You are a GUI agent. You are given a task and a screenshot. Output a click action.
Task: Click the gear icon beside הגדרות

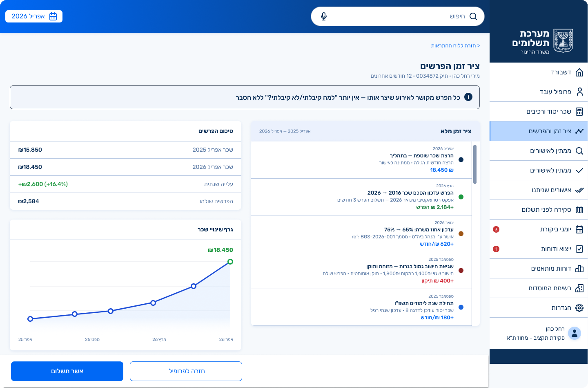point(579,308)
